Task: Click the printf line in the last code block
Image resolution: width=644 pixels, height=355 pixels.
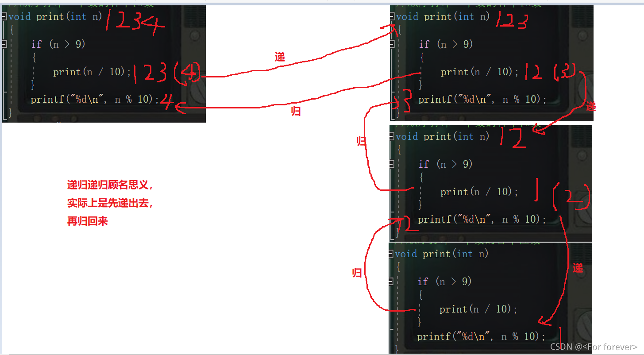Action: point(481,336)
